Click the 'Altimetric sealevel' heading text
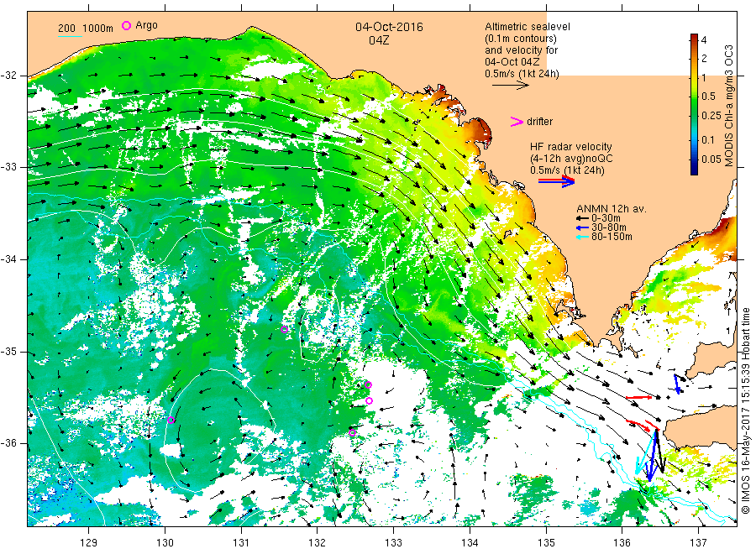The height and width of the screenshot is (554, 756). point(528,27)
